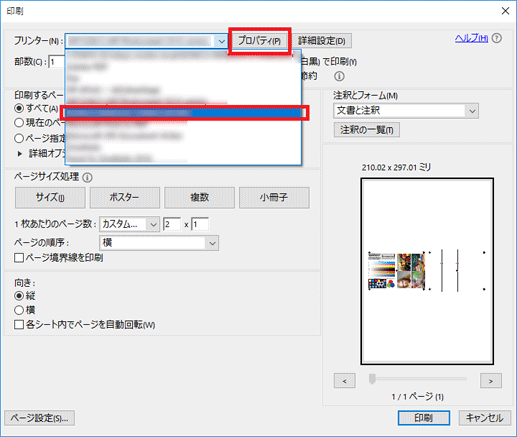517x437 pixels.
Task: Click the preview page slider handle
Action: coord(372,379)
